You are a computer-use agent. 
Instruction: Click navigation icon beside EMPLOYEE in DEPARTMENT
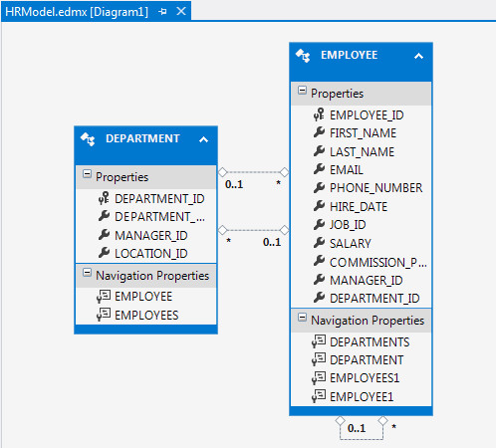104,297
